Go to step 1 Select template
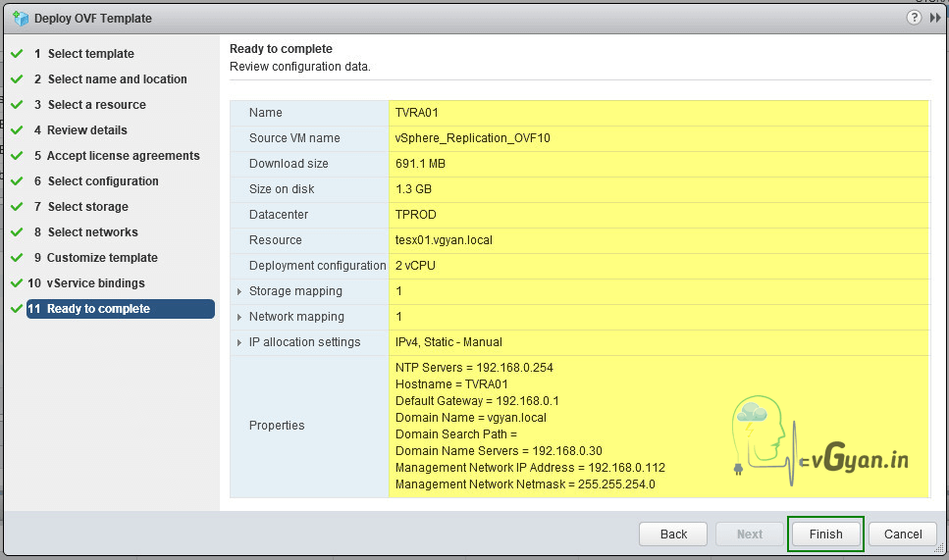Image resolution: width=949 pixels, height=560 pixels. coord(91,53)
